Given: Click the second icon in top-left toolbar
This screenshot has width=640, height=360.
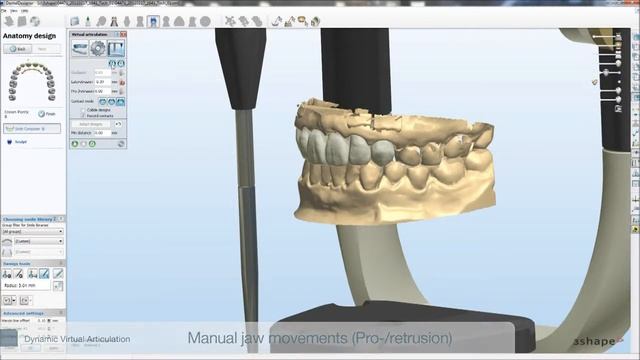Looking at the screenshot, I should pos(22,21).
